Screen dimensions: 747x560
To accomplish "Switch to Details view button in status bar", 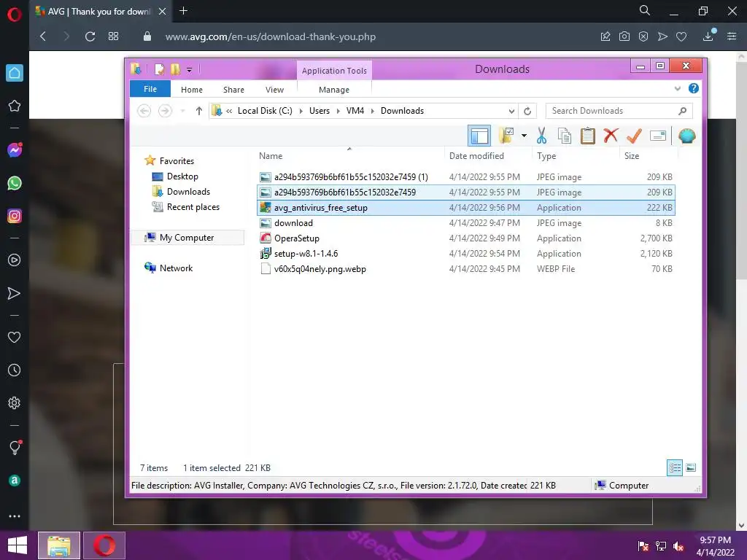I will pos(675,467).
